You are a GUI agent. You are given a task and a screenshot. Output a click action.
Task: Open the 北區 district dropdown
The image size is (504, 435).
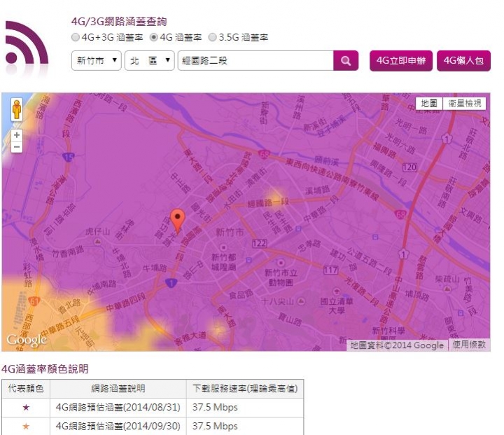pyautogui.click(x=150, y=60)
